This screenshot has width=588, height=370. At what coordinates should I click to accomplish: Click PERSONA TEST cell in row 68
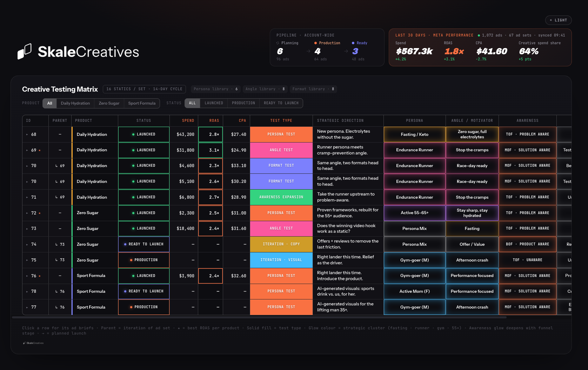click(x=281, y=134)
